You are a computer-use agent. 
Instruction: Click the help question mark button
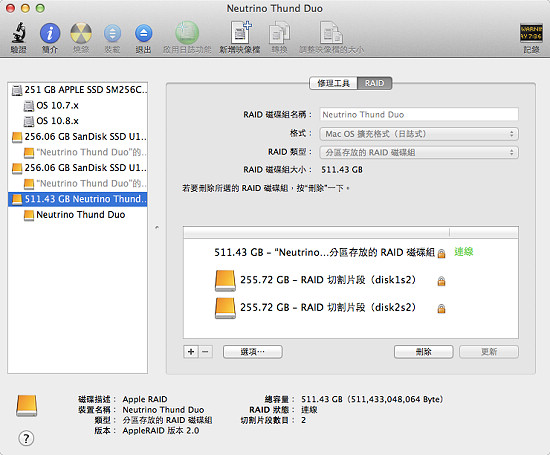[x=26, y=438]
